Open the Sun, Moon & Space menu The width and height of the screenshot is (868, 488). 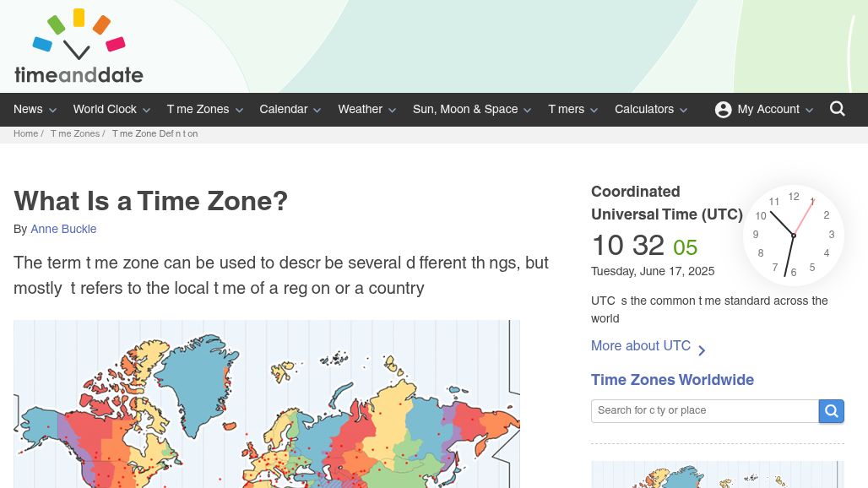pos(472,110)
